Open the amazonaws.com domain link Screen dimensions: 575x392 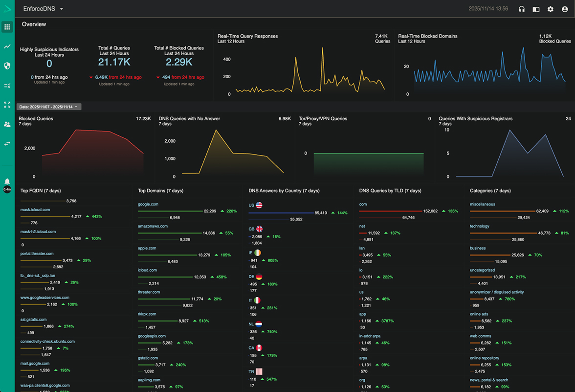[153, 226]
